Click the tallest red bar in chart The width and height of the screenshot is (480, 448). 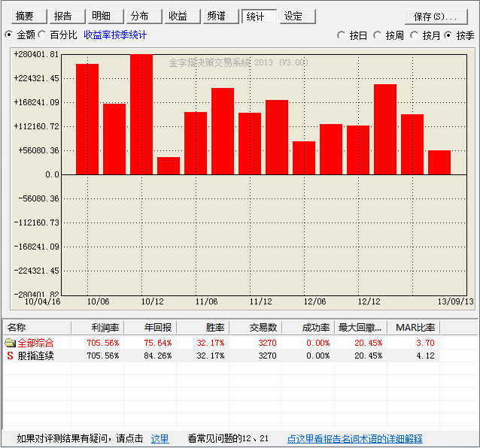pos(141,114)
